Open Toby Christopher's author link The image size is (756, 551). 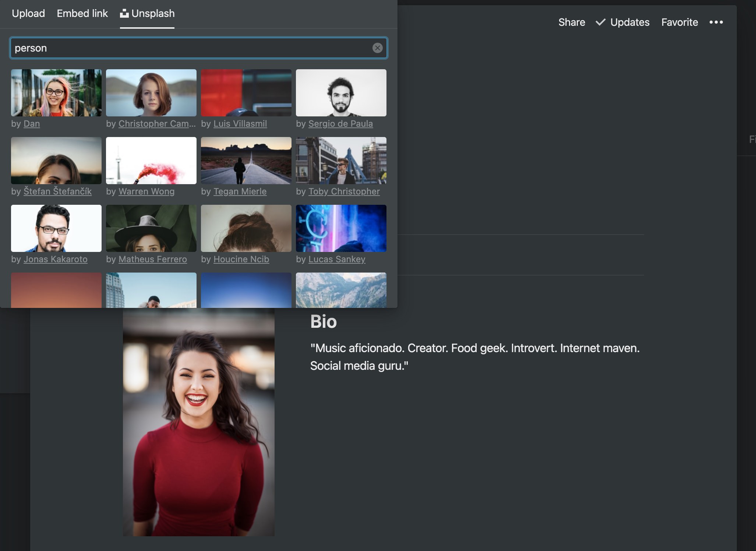(344, 192)
